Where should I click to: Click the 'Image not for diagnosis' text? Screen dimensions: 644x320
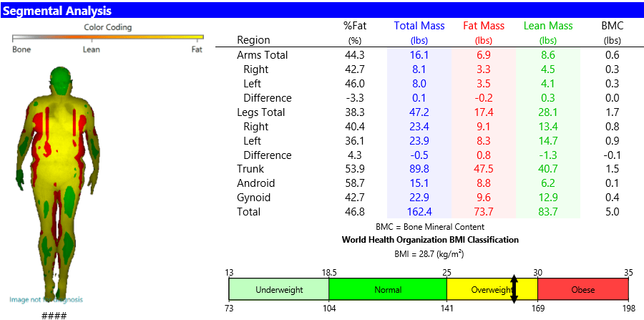pos(46,299)
